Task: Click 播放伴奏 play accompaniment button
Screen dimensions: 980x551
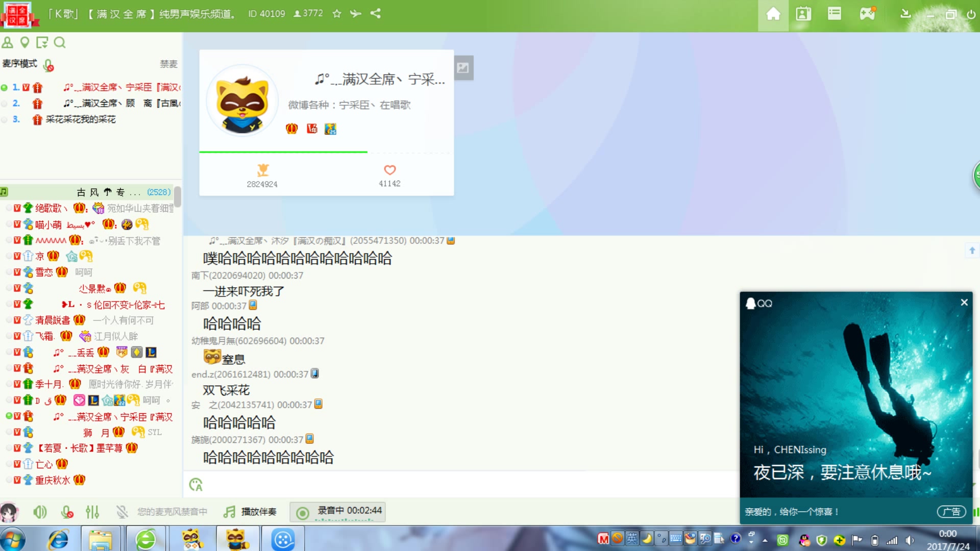Action: click(x=251, y=512)
